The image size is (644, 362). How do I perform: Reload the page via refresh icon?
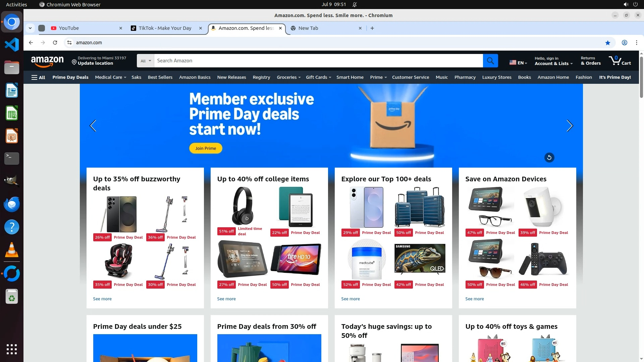pyautogui.click(x=55, y=43)
